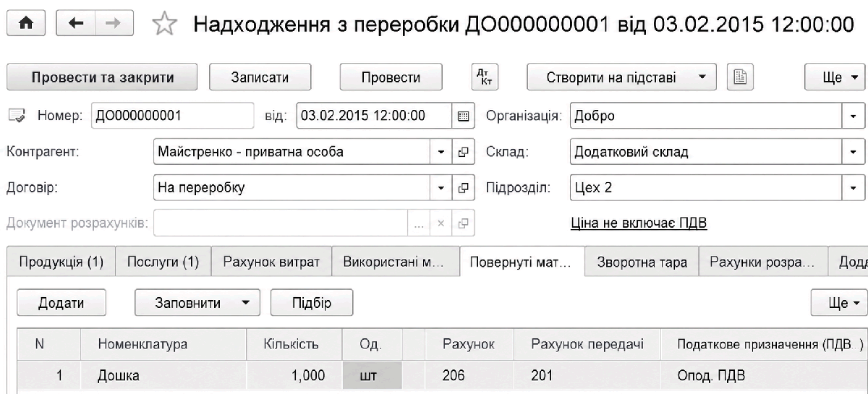Open disabled Документ розрахунків open-form icon
Image resolution: width=868 pixels, height=394 pixels.
(x=463, y=223)
